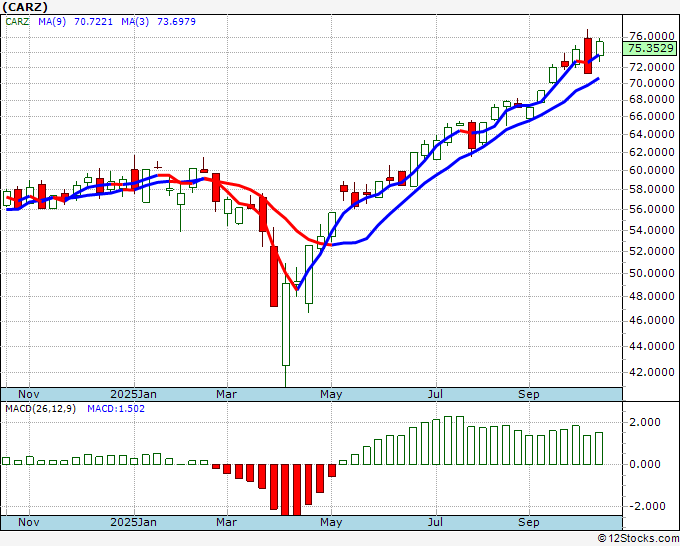
Task: Click the 44.0000 price axis label
Action: coord(652,346)
